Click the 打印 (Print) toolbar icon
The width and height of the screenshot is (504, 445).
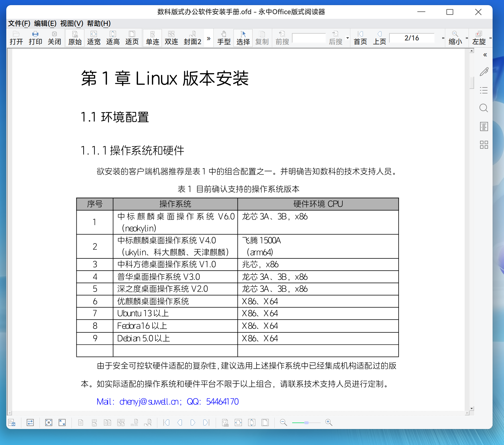[35, 38]
